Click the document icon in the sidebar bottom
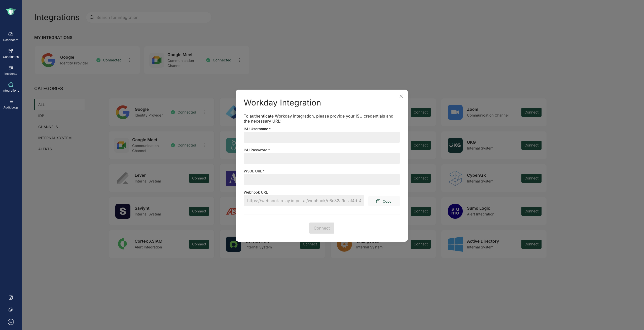The height and width of the screenshot is (330, 644). pyautogui.click(x=11, y=297)
